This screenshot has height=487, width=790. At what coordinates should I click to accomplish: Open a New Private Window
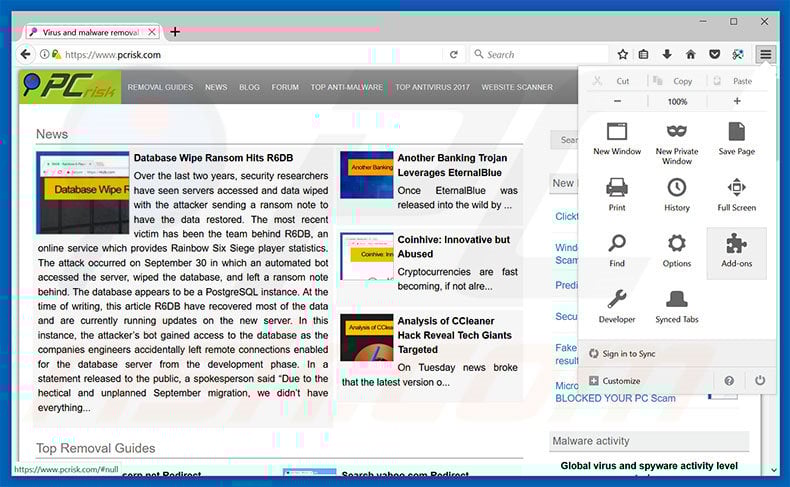[x=676, y=144]
